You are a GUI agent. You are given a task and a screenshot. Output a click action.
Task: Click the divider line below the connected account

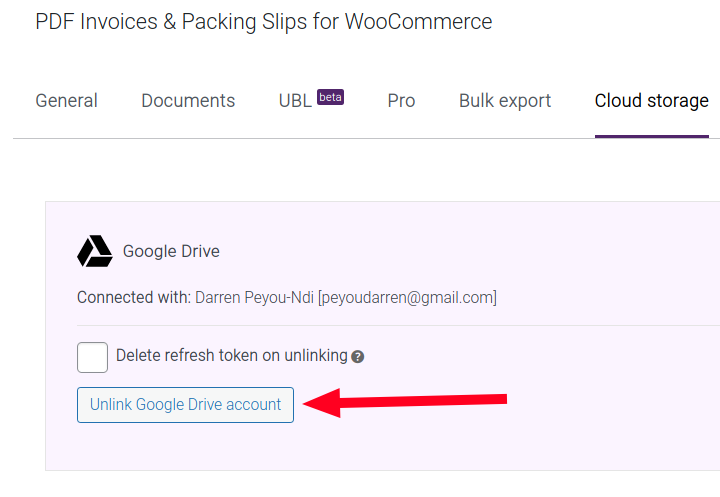pos(400,325)
